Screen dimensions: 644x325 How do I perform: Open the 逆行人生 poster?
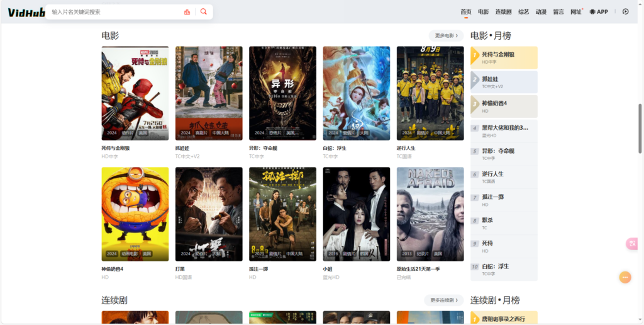click(x=430, y=93)
